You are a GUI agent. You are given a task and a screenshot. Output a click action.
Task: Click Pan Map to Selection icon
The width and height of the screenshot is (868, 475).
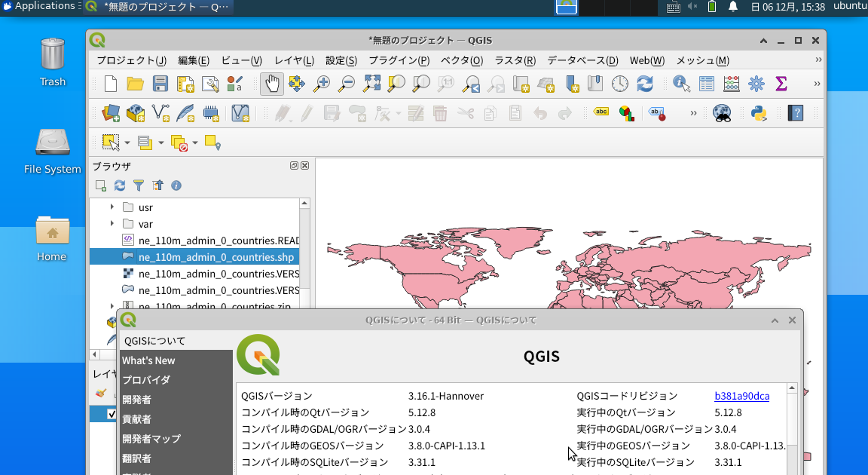pyautogui.click(x=297, y=84)
